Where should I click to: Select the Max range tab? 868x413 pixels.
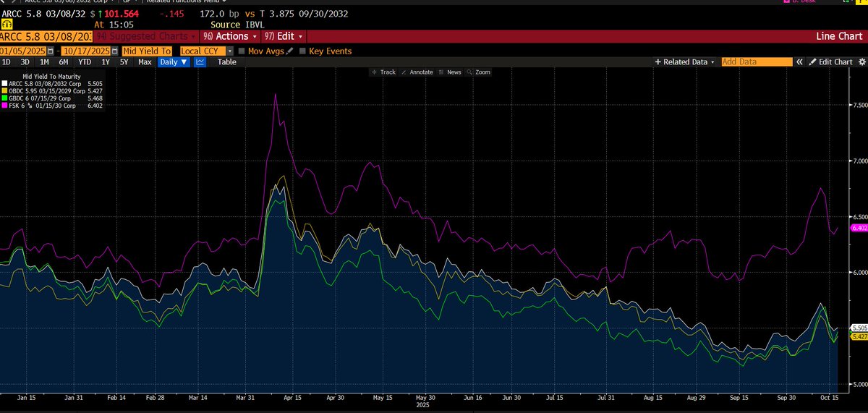[x=145, y=62]
